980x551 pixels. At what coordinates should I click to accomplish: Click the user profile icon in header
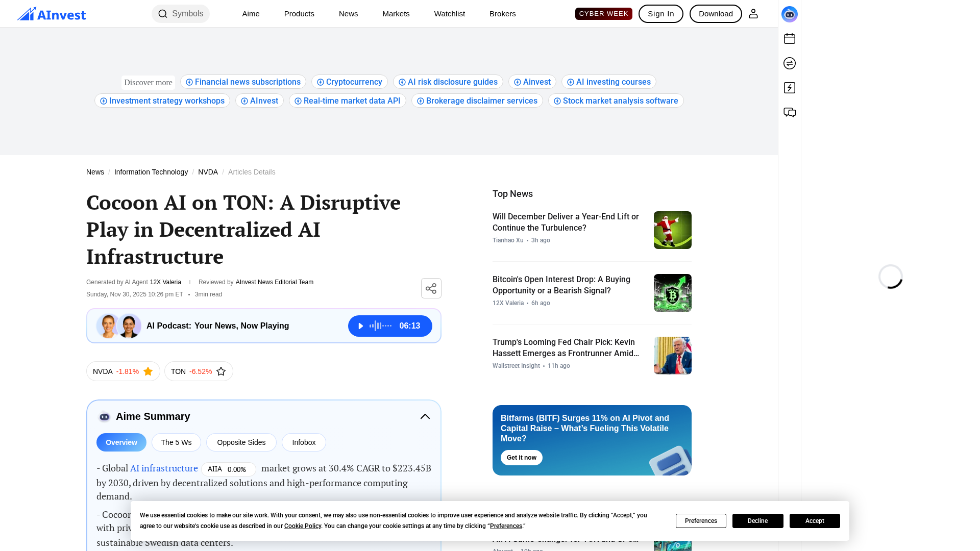tap(753, 14)
